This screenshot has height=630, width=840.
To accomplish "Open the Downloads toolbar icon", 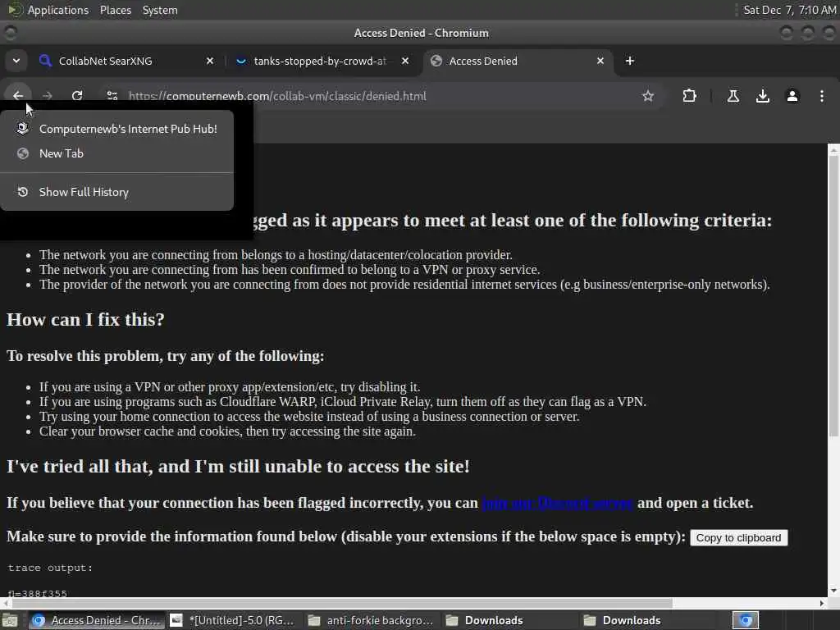I will 762,96.
